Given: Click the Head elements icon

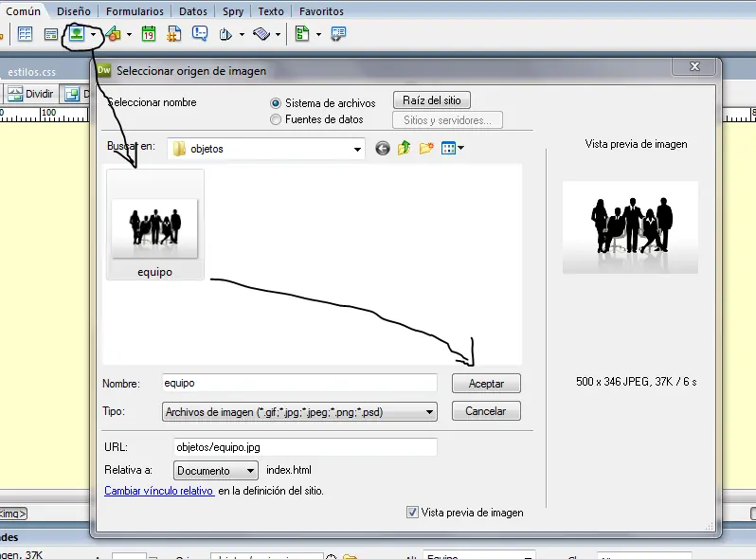Looking at the screenshot, I should point(225,34).
